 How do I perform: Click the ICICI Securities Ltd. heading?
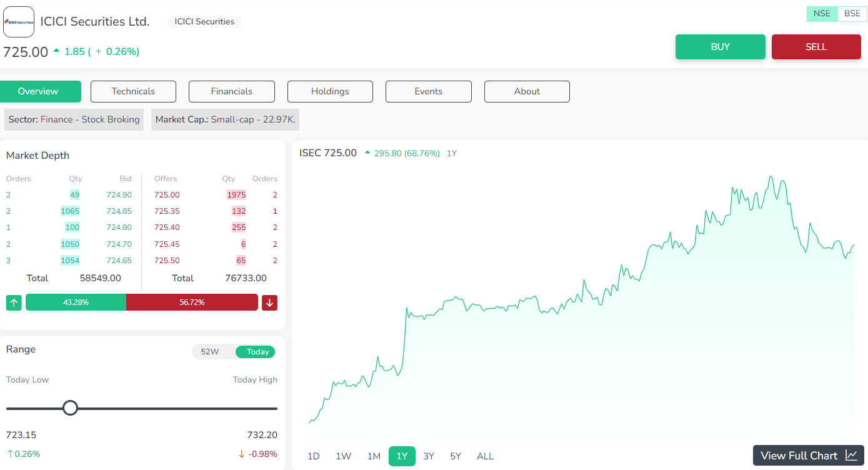point(95,21)
